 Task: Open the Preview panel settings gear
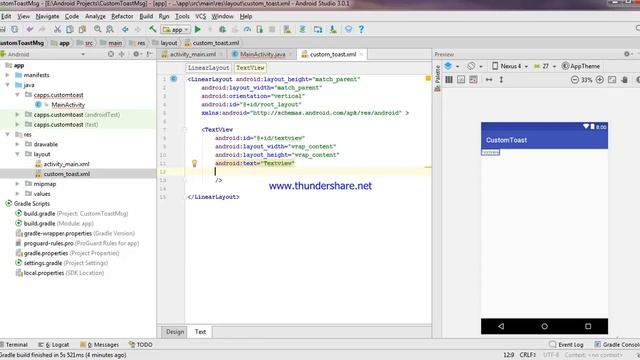tap(627, 54)
